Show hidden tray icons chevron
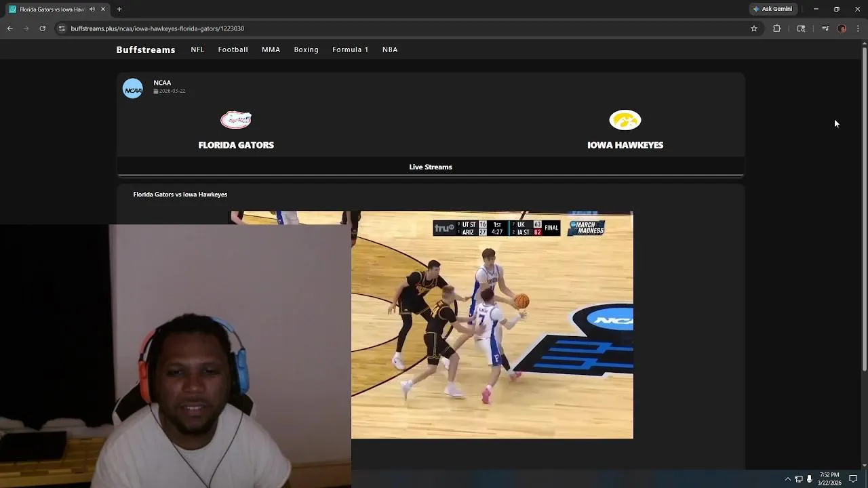868x488 pixels. pyautogui.click(x=787, y=479)
